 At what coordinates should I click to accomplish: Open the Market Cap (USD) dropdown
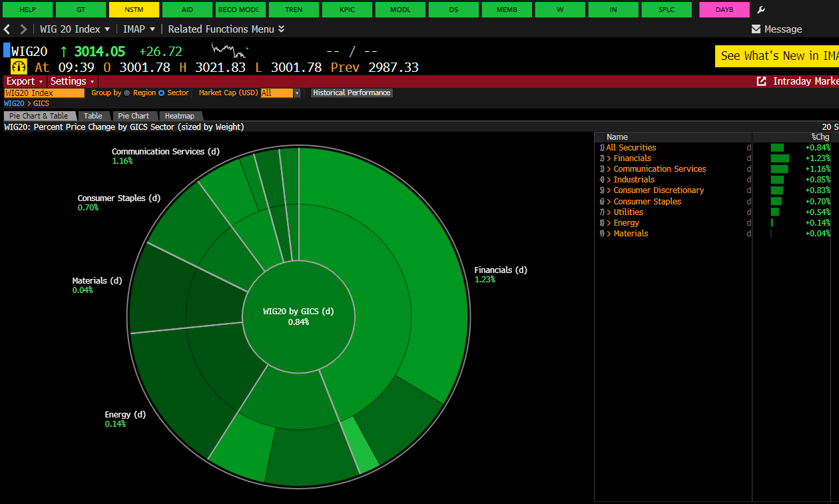[296, 93]
